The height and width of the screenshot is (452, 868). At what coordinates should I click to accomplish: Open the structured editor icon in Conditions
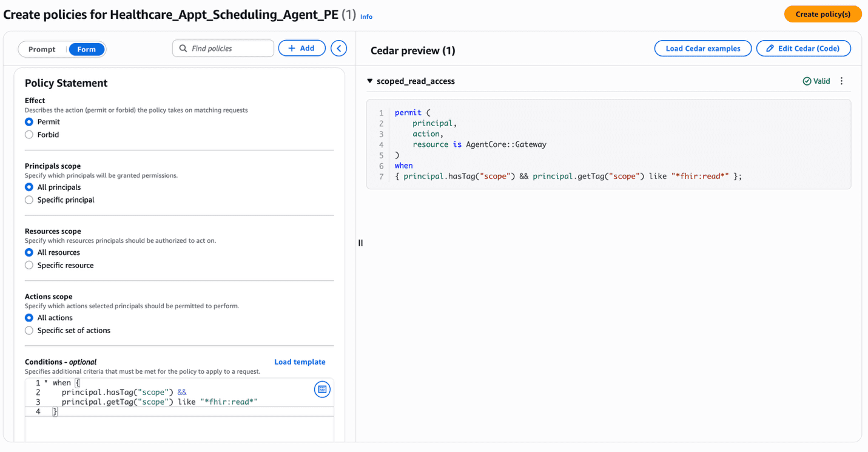tap(322, 389)
